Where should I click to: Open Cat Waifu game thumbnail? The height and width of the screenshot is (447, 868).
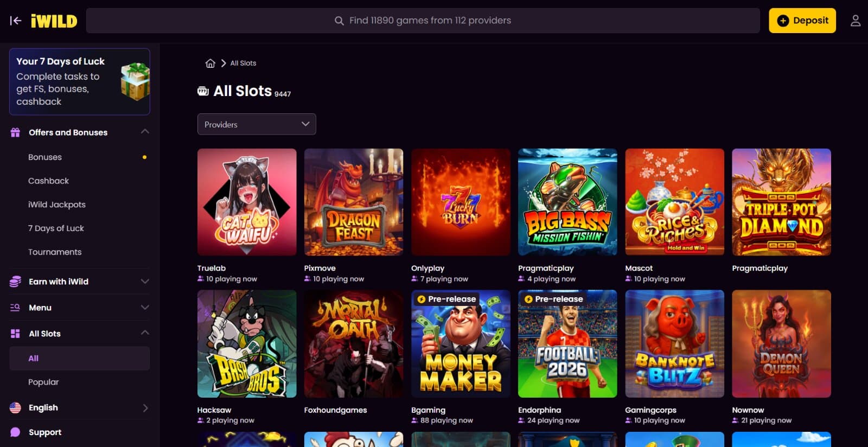[x=247, y=202]
